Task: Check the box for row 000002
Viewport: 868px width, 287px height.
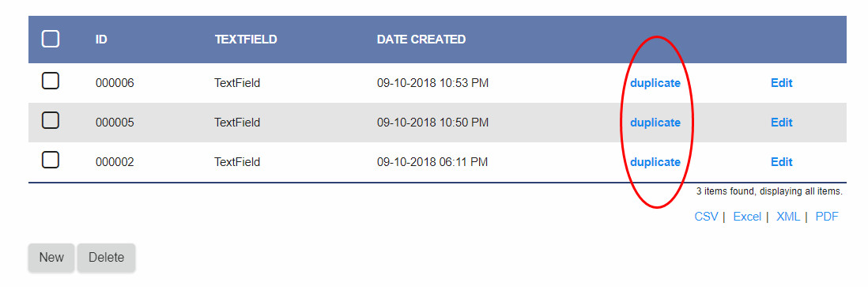Action: coord(51,160)
